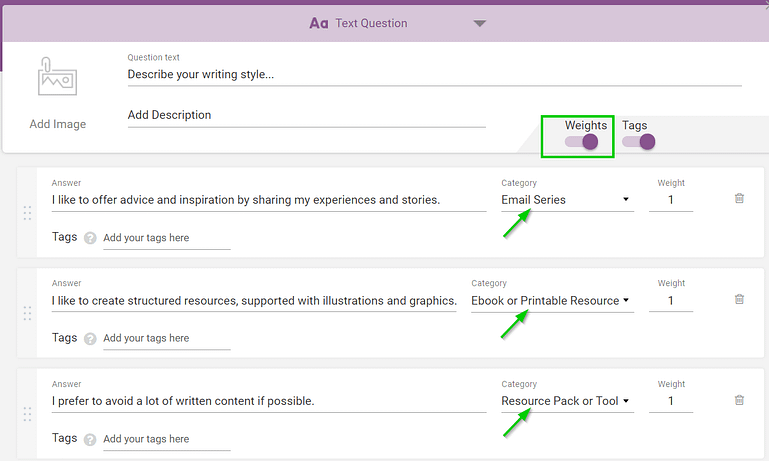Click drag handle of second answer row
Image resolution: width=769 pixels, height=461 pixels.
tap(27, 313)
